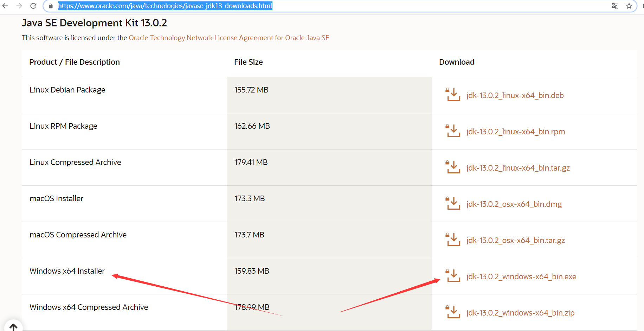Select the Windows x64 Installer row label
This screenshot has width=644, height=331.
coord(67,271)
